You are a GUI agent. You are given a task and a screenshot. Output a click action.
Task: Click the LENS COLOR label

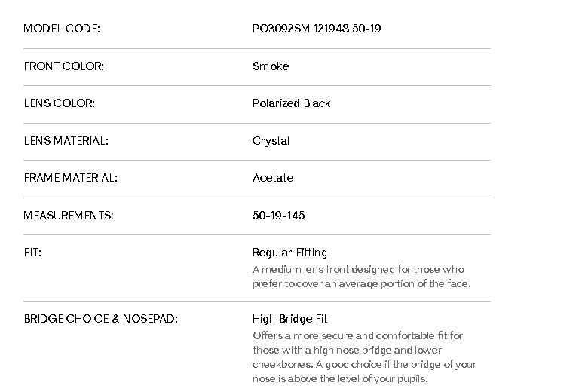tap(59, 103)
